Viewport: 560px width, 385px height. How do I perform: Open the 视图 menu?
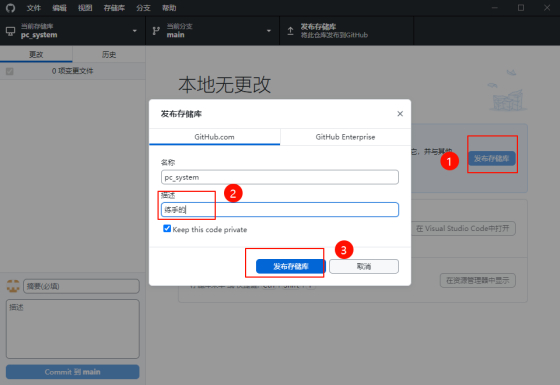pos(85,8)
